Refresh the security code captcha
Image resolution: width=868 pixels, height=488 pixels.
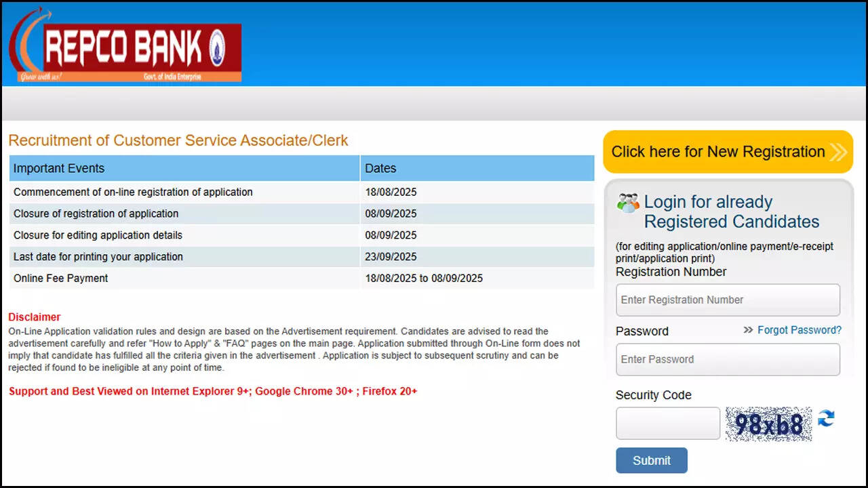click(826, 419)
